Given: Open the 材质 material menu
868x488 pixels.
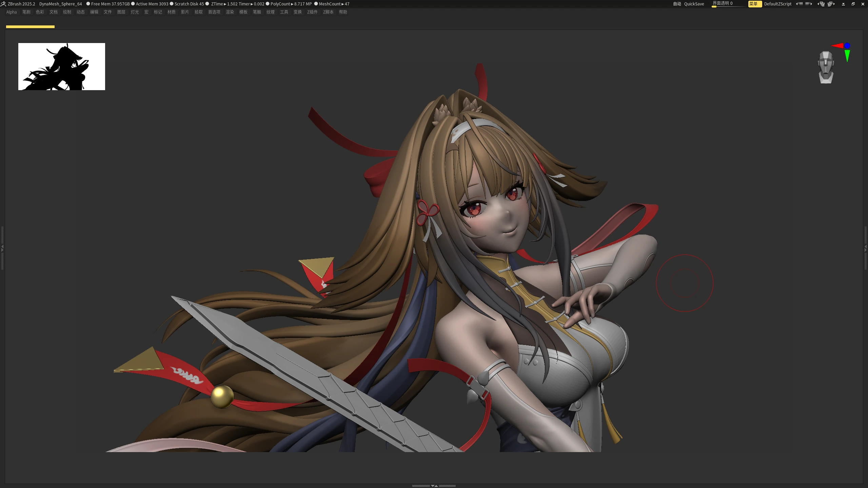Looking at the screenshot, I should coord(172,12).
